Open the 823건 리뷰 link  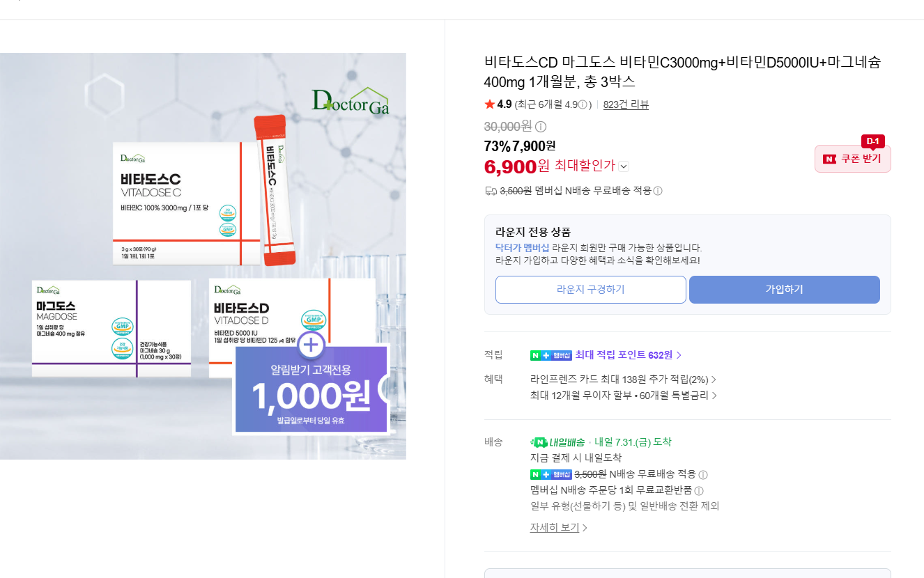[626, 104]
